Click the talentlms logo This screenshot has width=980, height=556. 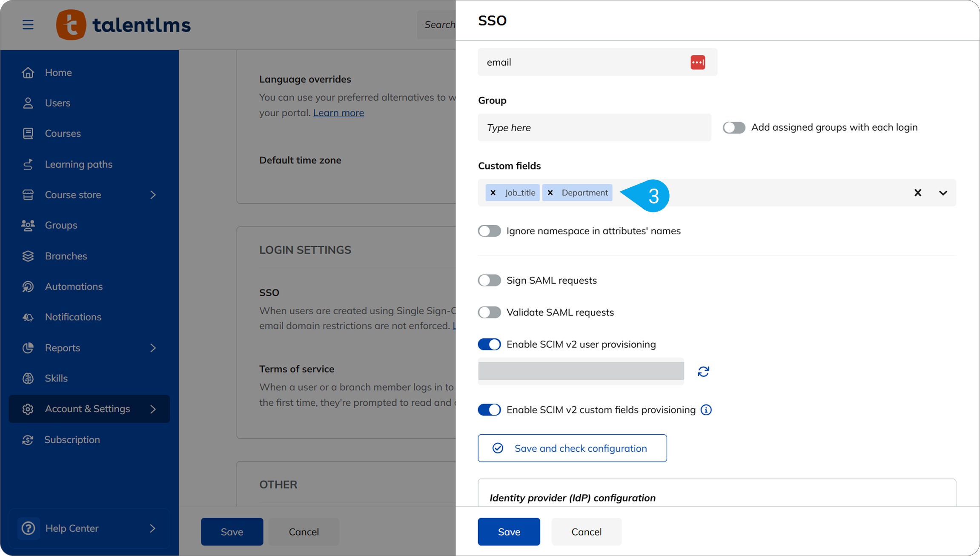point(123,25)
